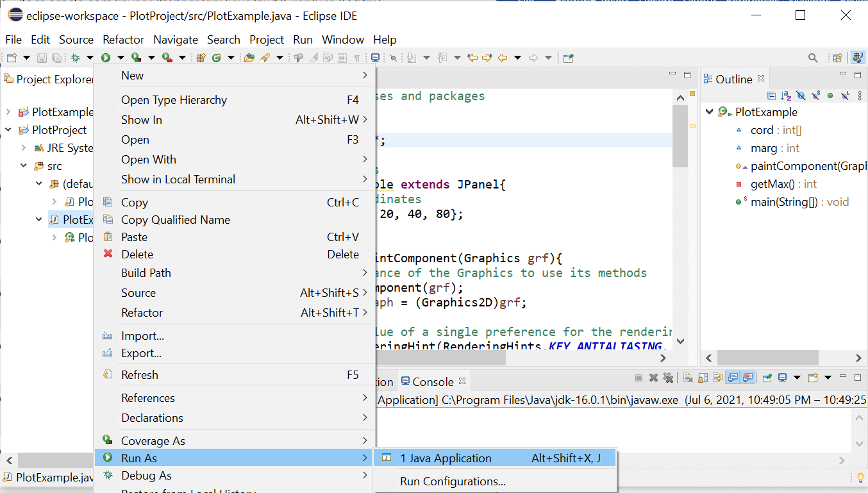Open the Navigate menu
Screen dimensions: 868x493
176,39
